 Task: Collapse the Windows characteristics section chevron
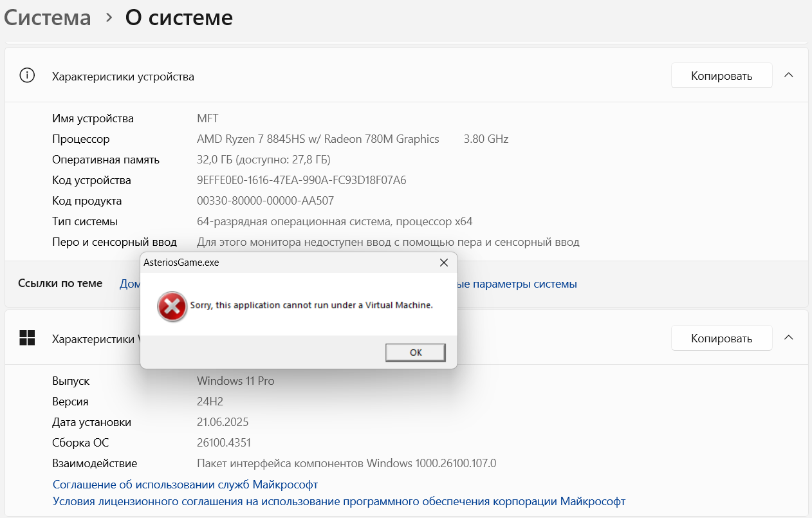[789, 338]
